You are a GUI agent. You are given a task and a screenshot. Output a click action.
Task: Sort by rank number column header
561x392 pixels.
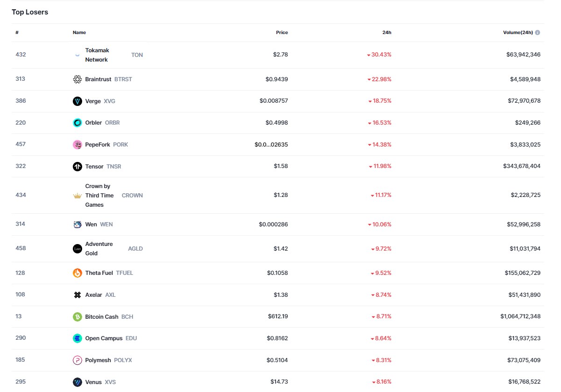pyautogui.click(x=17, y=33)
